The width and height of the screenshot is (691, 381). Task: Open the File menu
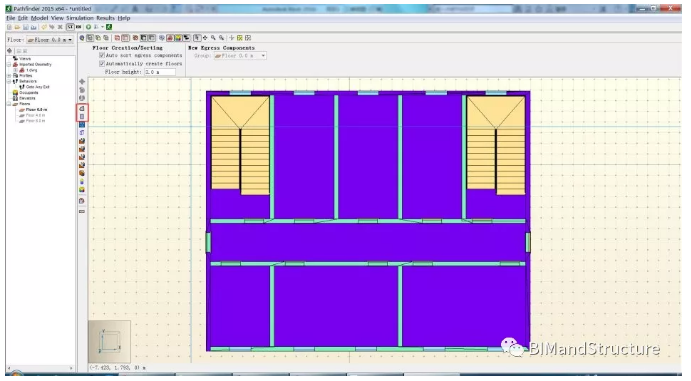point(11,18)
